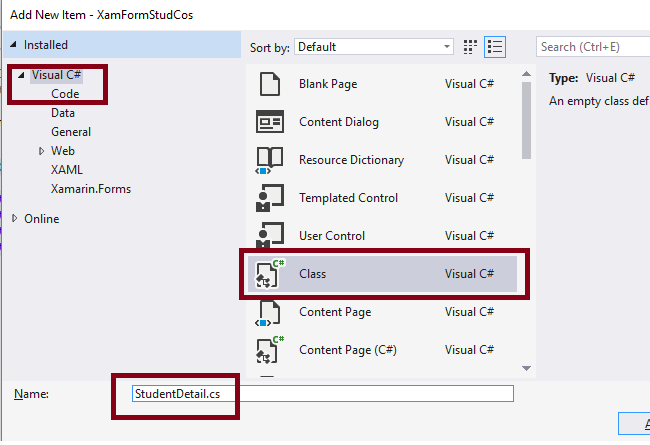The image size is (650, 445).
Task: Click the Search (Ctrl+E) box
Action: point(590,47)
